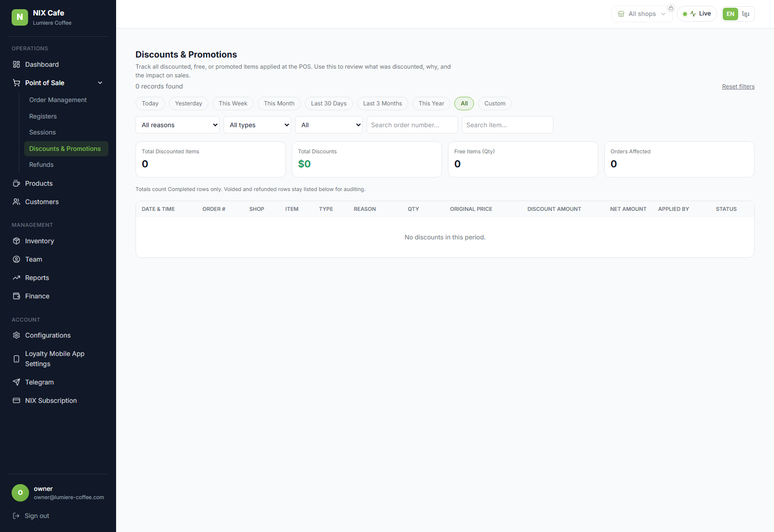Expand the All shops selector
Image resolution: width=774 pixels, height=532 pixels.
[642, 14]
